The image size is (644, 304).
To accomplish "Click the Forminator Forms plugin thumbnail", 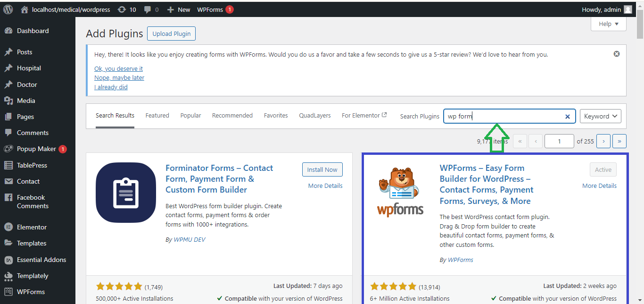I will click(x=126, y=192).
